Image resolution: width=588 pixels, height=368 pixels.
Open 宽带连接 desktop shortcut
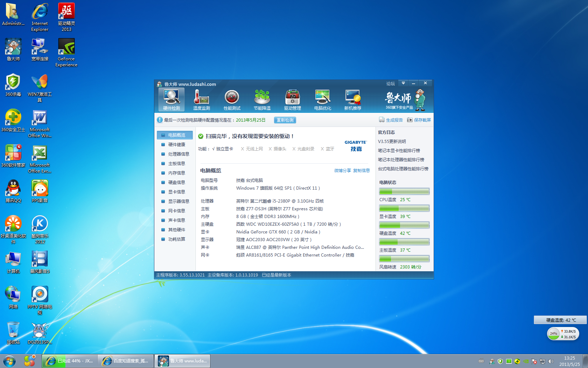tap(40, 50)
